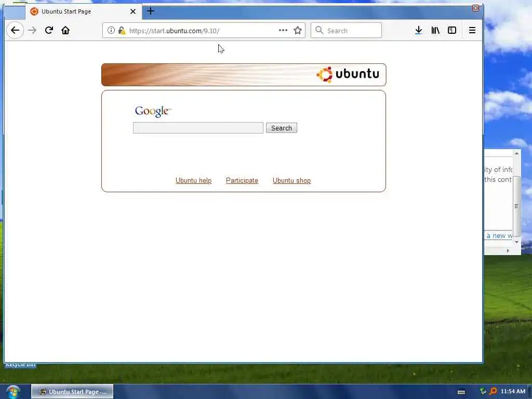Viewport: 532px width, 399px height.
Task: Click the network tray icon
Action: pyautogui.click(x=483, y=391)
